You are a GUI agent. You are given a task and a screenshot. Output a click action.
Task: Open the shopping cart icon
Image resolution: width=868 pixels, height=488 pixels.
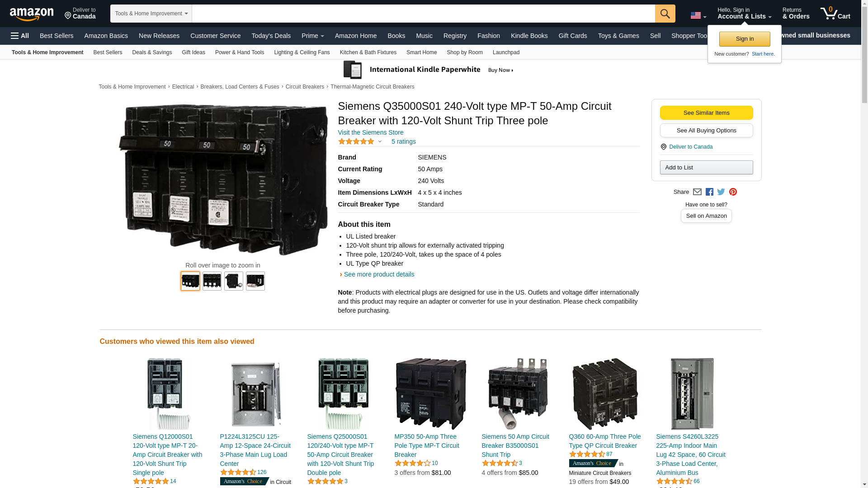pos(835,14)
